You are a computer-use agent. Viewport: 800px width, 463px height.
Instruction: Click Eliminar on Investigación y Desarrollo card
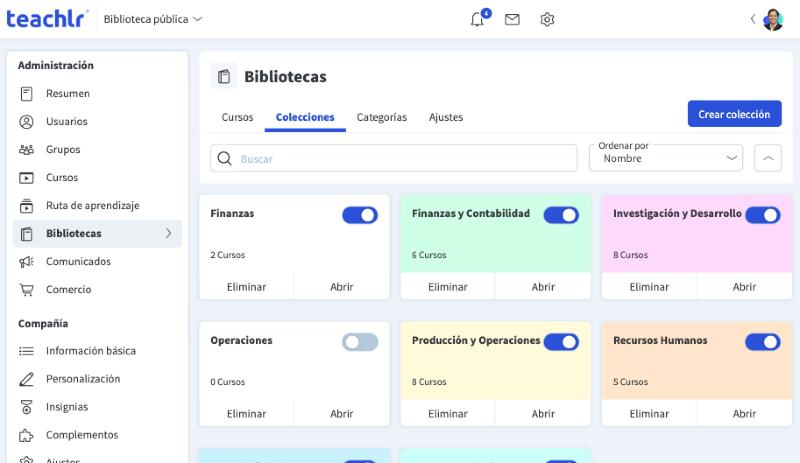pos(649,287)
